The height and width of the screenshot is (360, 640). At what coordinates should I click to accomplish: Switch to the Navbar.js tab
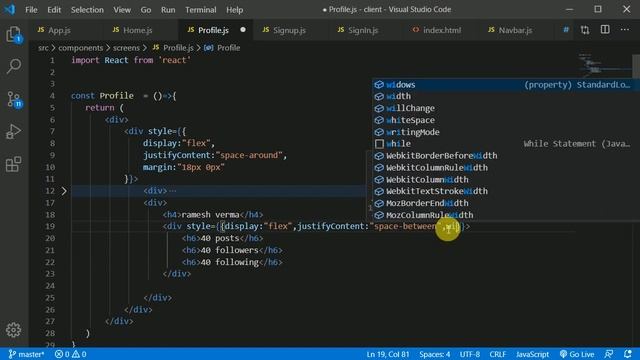coord(515,30)
